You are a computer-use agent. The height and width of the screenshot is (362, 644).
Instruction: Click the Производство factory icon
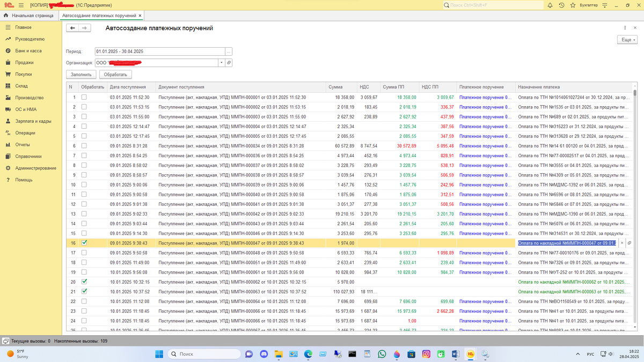pos(8,98)
